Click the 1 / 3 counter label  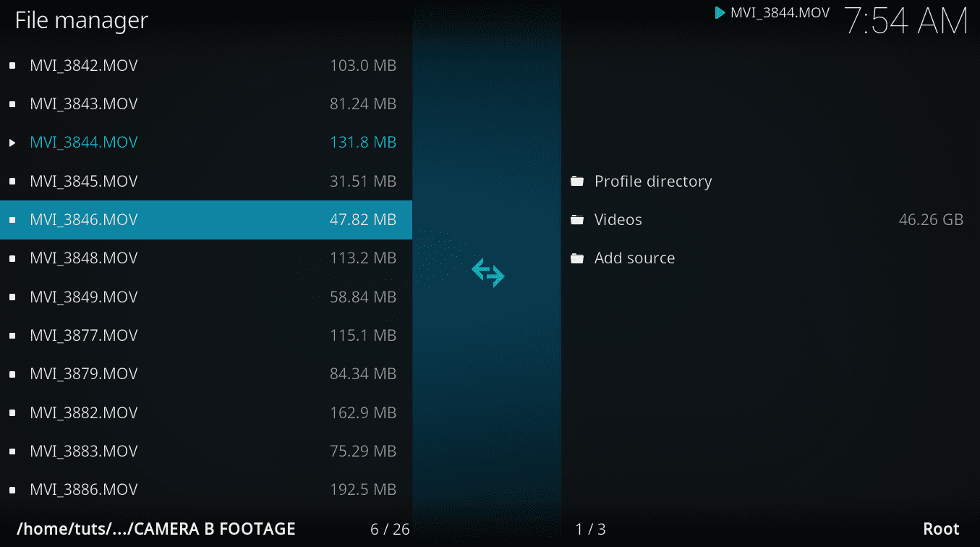click(588, 529)
